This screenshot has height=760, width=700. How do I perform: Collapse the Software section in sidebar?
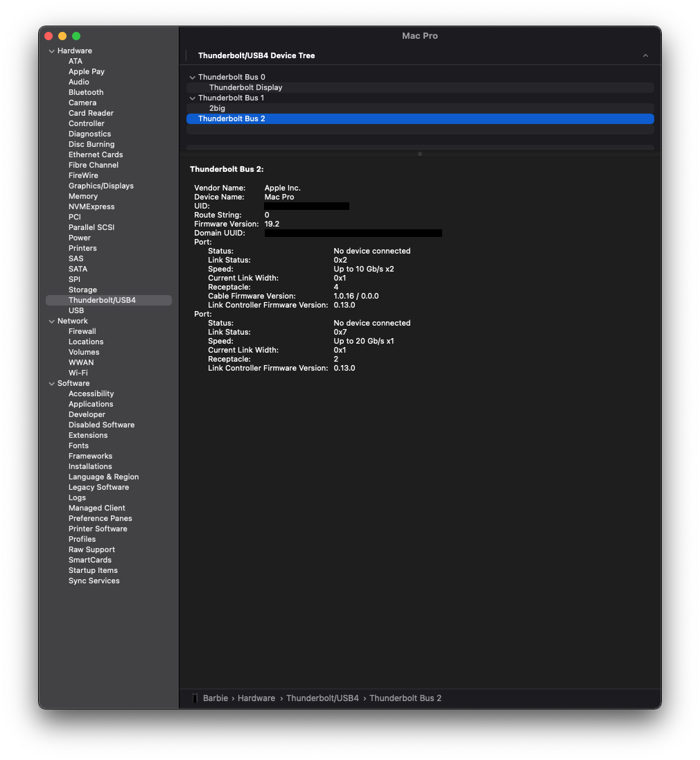51,383
